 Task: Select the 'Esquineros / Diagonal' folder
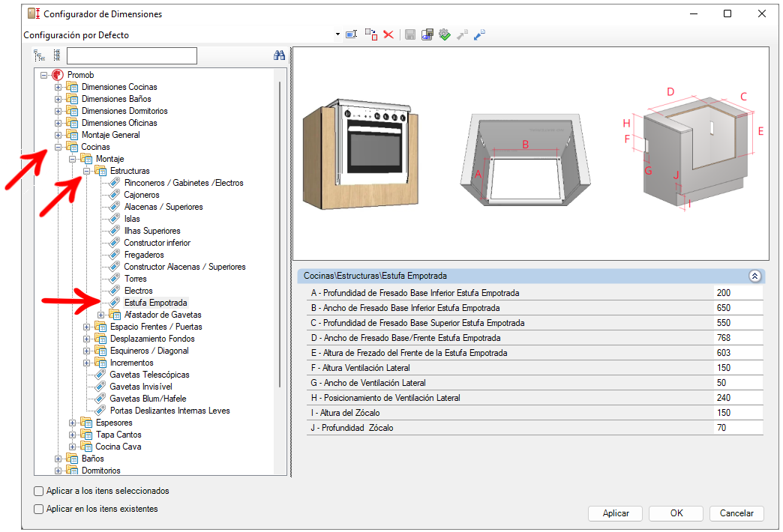[x=149, y=351]
